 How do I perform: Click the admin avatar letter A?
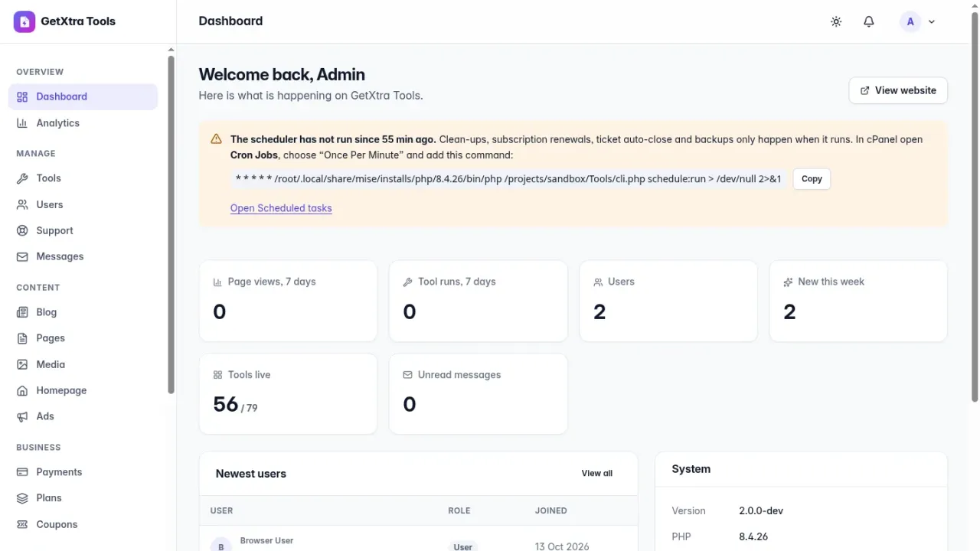coord(910,21)
